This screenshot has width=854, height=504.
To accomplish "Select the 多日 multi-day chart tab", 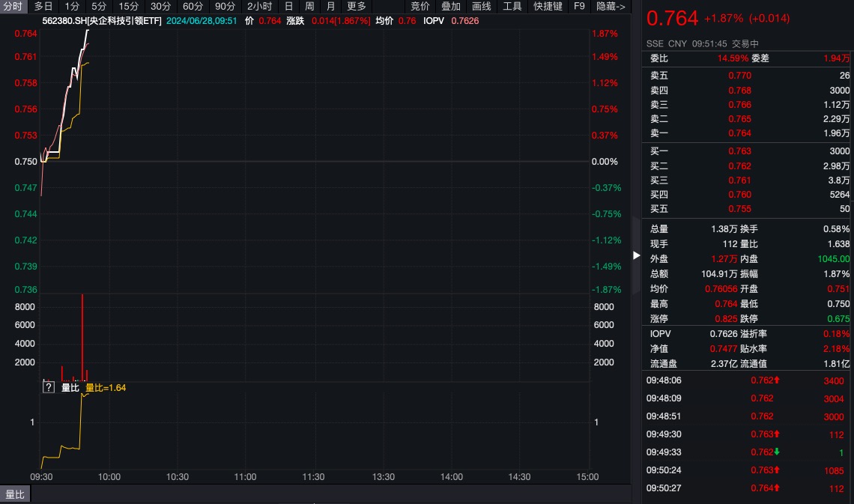I will click(43, 6).
